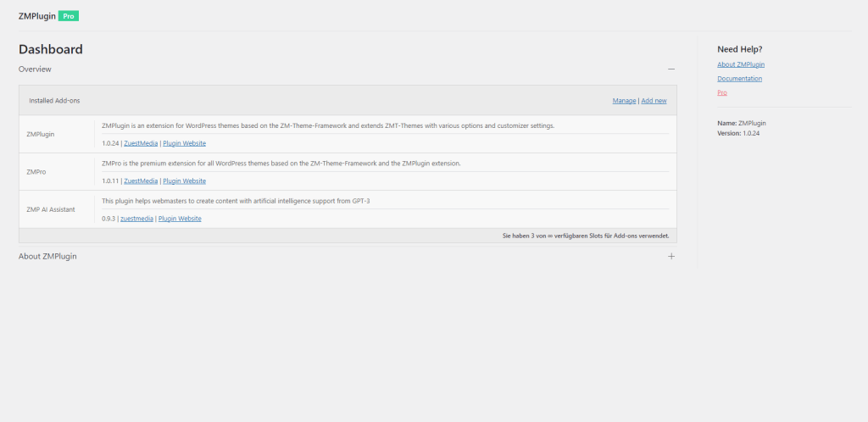Viewport: 868px width, 422px height.
Task: Click the About ZMPlugin section label
Action: pyautogui.click(x=47, y=257)
